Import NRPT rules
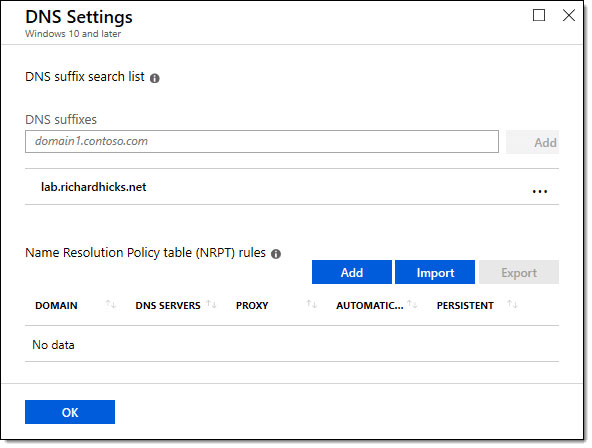This screenshot has width=592, height=448. pos(435,272)
